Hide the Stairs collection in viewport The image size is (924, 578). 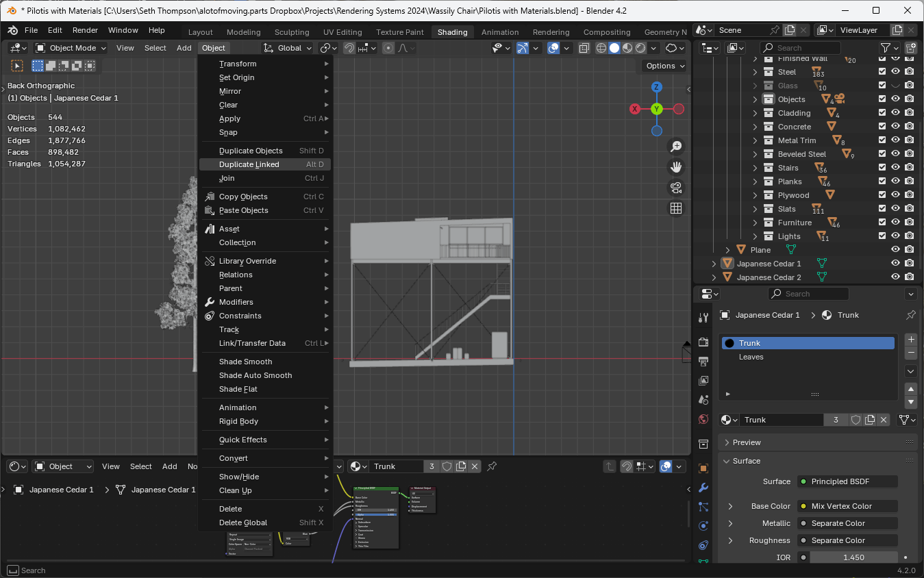(895, 168)
